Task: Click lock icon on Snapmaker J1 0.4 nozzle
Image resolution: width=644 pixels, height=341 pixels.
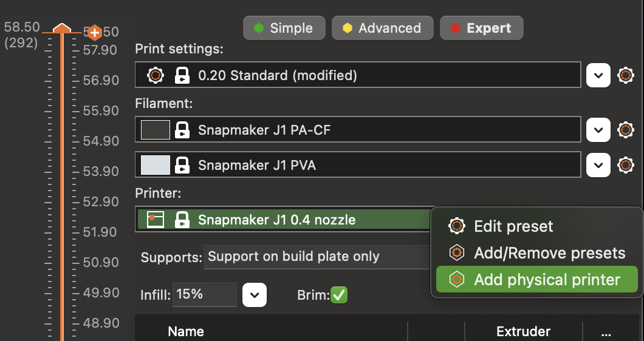Action: click(x=182, y=220)
